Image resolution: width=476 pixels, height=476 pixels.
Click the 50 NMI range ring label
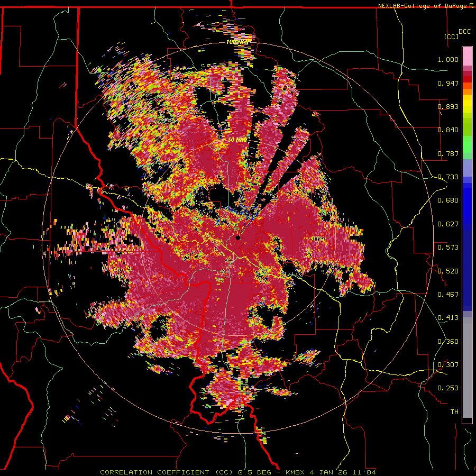pyautogui.click(x=237, y=140)
